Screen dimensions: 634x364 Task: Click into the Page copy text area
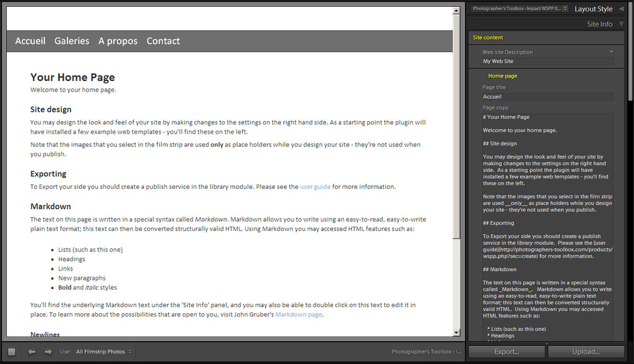click(x=548, y=227)
